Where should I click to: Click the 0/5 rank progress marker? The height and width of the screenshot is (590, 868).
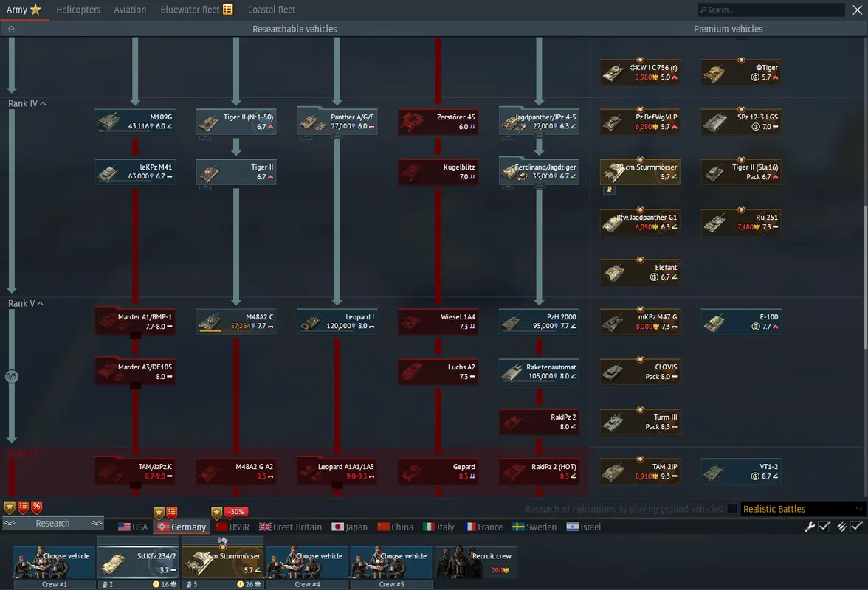[x=11, y=377]
